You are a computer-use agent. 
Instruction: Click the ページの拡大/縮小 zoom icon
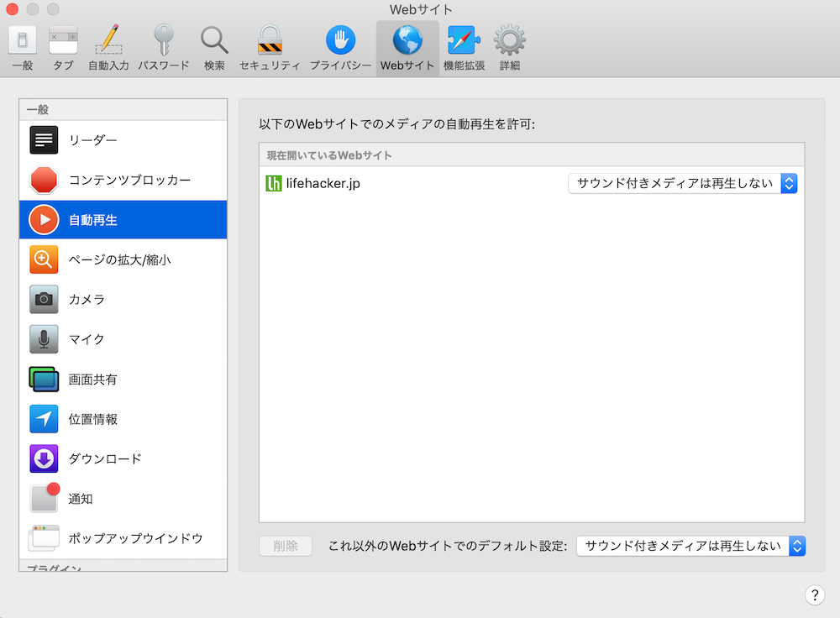(44, 259)
